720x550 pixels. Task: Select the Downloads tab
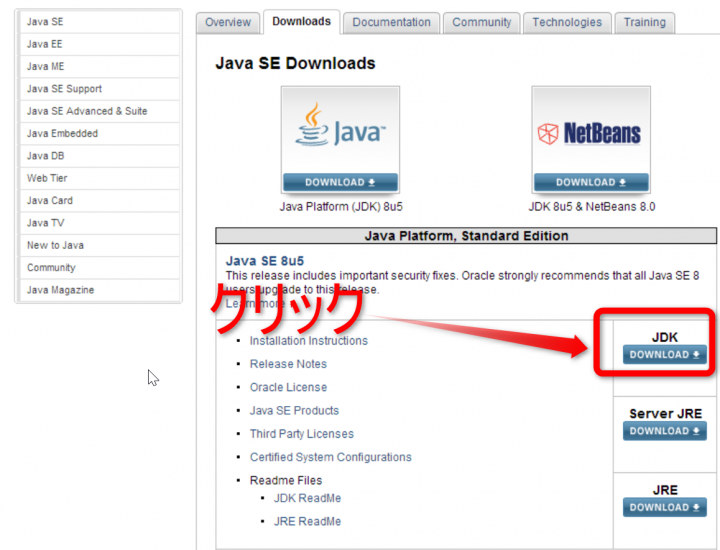pyautogui.click(x=302, y=22)
